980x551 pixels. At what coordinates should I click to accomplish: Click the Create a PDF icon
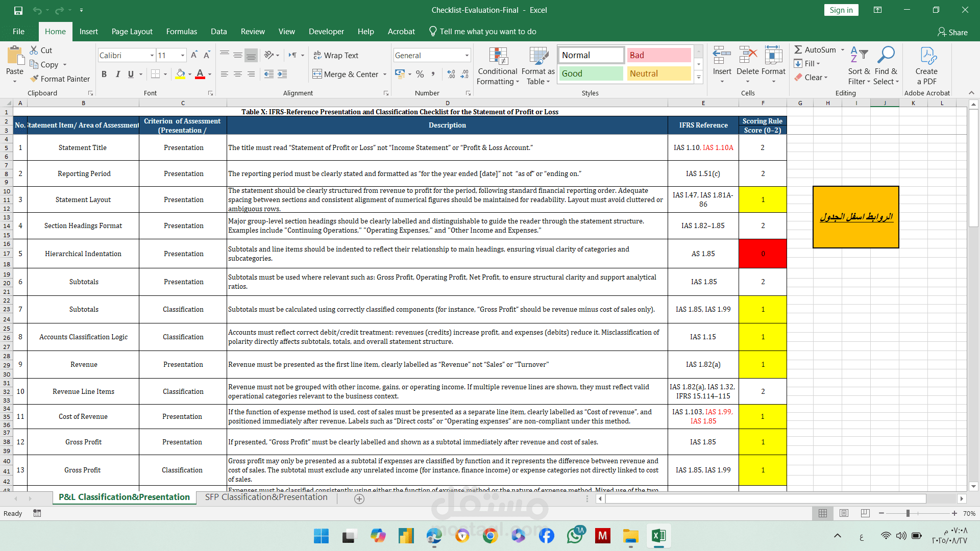click(927, 55)
